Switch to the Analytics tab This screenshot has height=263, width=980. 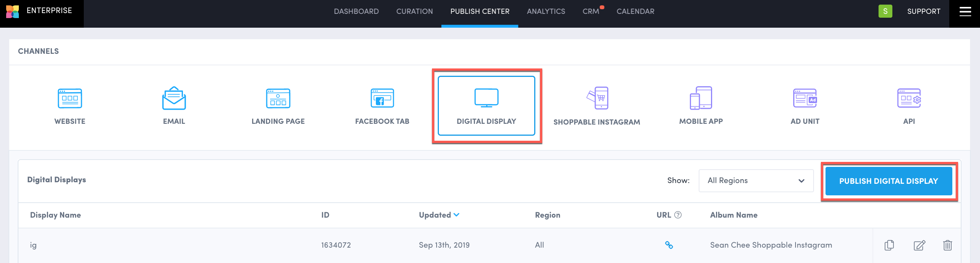tap(546, 12)
